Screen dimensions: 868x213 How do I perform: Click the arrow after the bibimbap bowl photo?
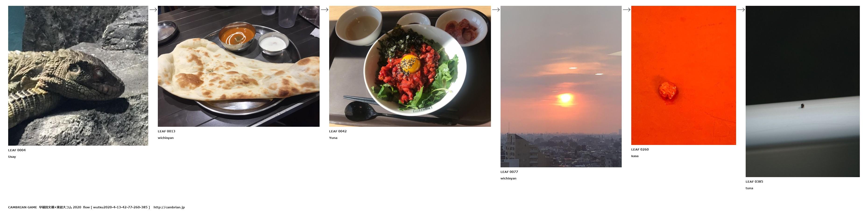click(496, 10)
